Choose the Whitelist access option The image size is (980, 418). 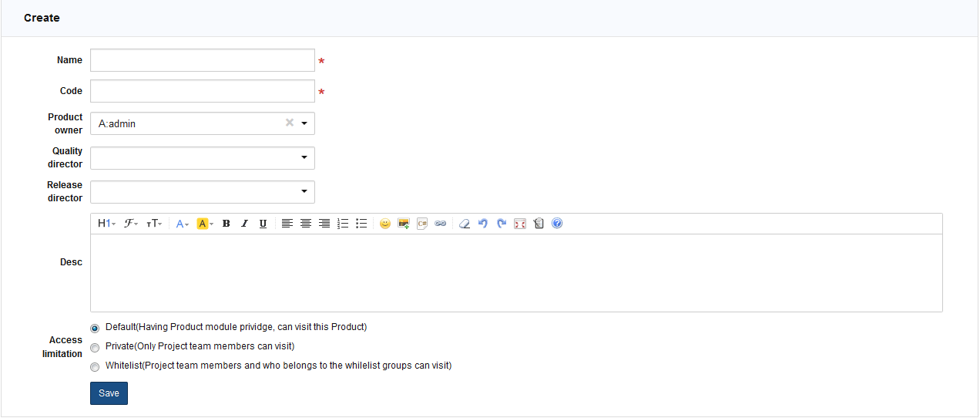point(95,366)
